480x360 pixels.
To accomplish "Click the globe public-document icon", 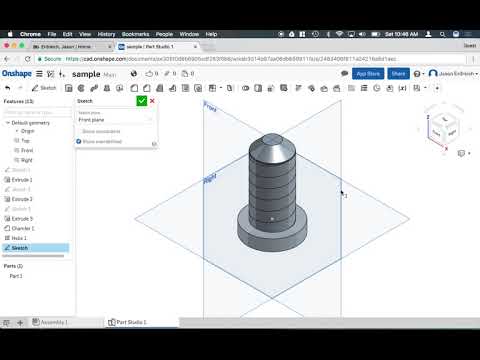I will tap(134, 73).
